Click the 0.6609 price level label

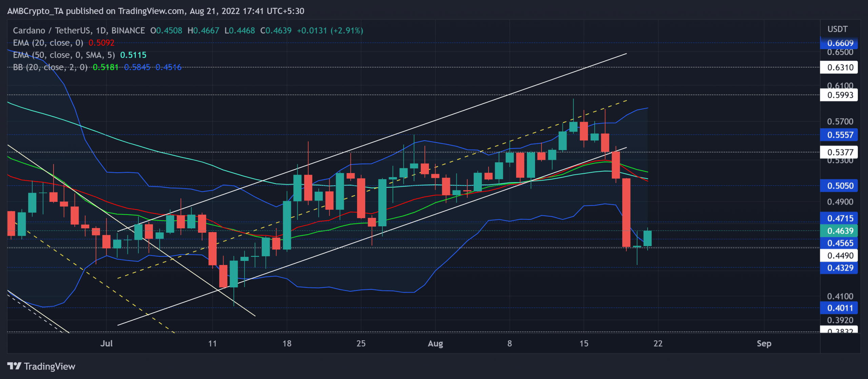tap(839, 43)
